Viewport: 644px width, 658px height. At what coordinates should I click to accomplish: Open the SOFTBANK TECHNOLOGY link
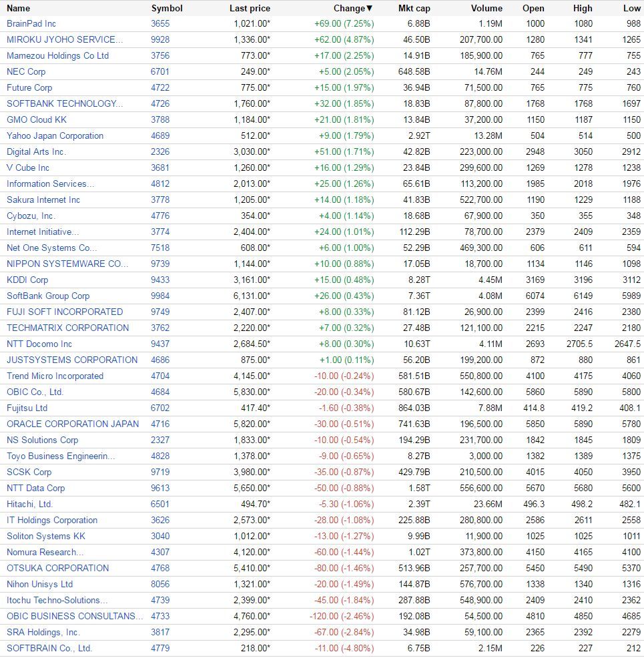point(65,103)
